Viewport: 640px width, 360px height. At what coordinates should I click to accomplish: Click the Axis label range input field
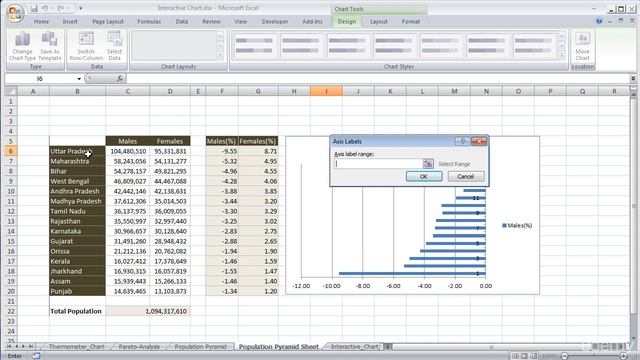pos(378,164)
